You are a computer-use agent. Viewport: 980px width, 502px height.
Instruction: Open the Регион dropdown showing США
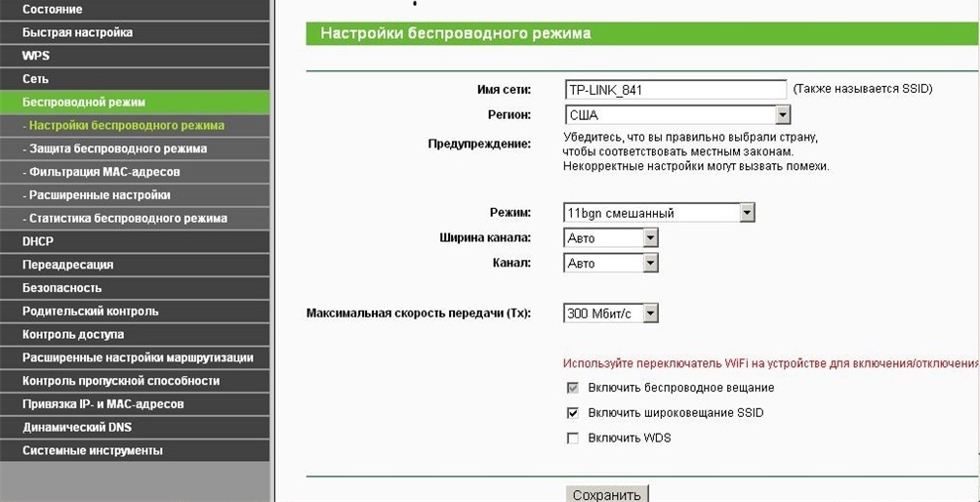pyautogui.click(x=676, y=115)
